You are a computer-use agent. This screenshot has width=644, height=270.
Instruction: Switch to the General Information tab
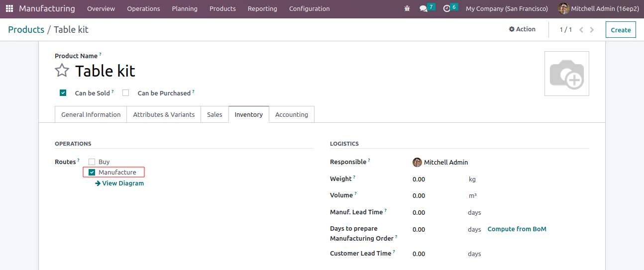click(91, 114)
